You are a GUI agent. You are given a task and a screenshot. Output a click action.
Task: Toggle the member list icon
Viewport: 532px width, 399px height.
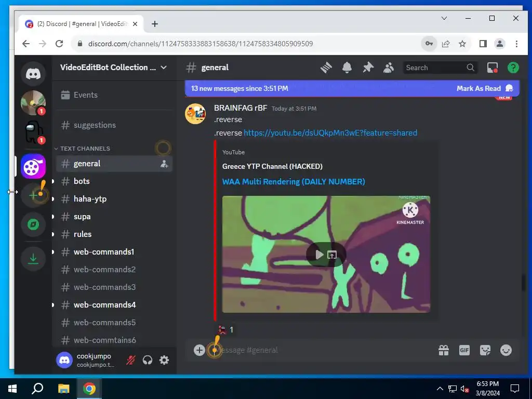point(389,68)
